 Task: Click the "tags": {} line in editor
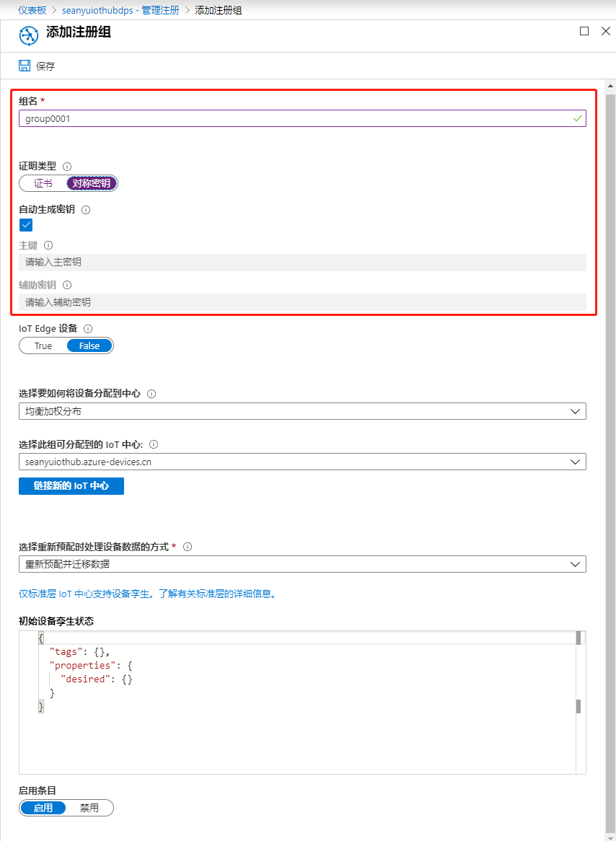click(x=79, y=652)
